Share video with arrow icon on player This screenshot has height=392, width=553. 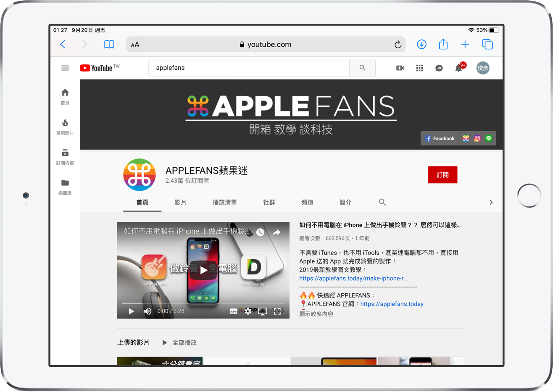276,232
